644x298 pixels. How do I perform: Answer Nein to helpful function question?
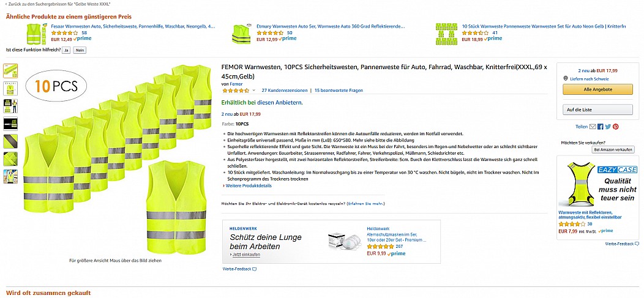click(80, 50)
